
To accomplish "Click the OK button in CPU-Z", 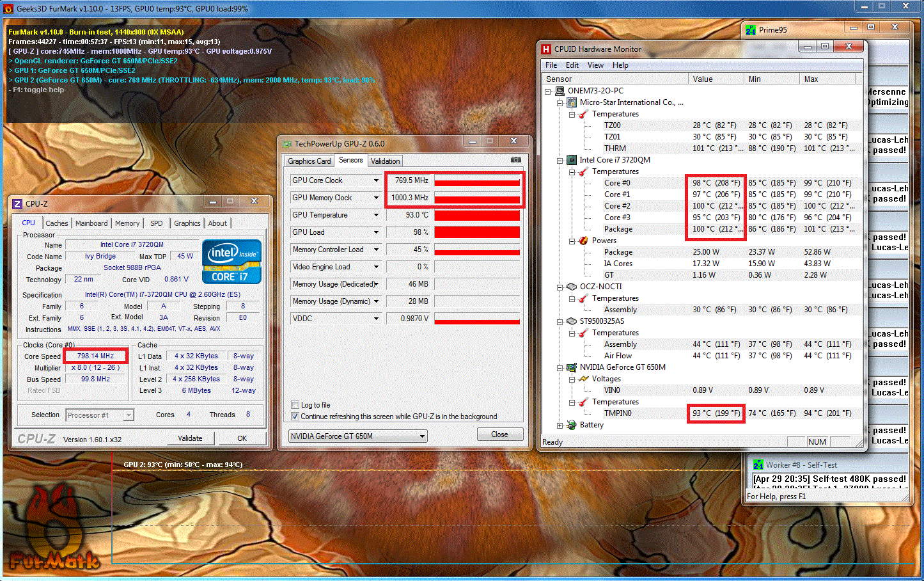I will click(x=242, y=438).
